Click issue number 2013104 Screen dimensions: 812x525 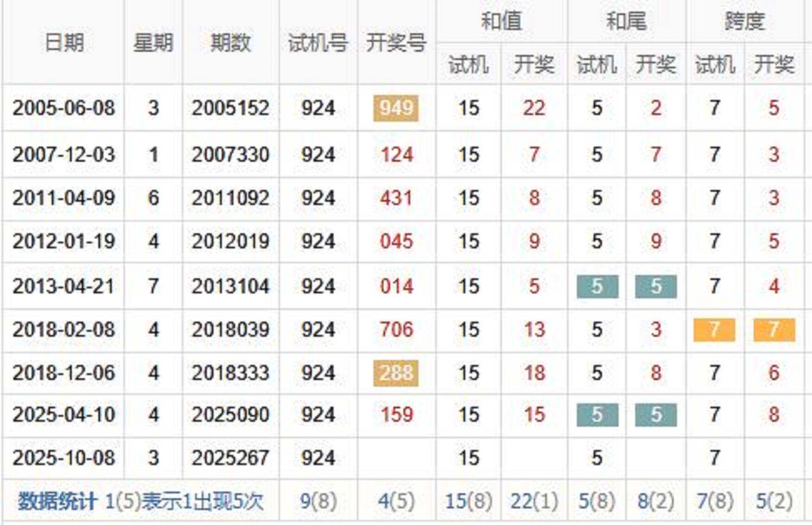coord(231,286)
